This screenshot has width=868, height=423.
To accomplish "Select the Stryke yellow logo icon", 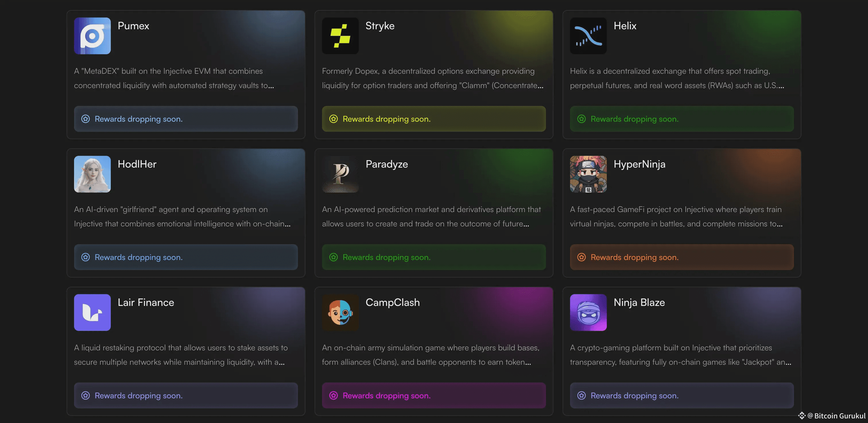I will click(x=340, y=36).
